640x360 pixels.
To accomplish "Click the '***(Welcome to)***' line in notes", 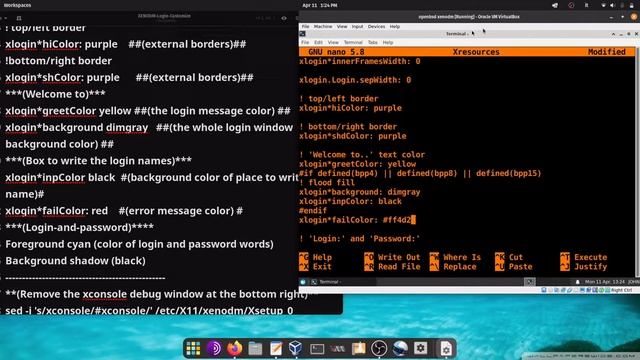I will pos(55,94).
